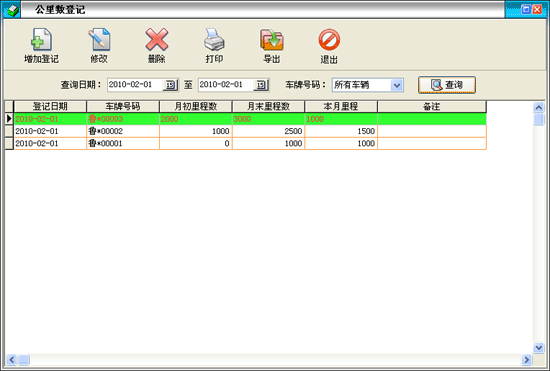Sort by the 登记日期 column header
550x371 pixels.
point(50,106)
